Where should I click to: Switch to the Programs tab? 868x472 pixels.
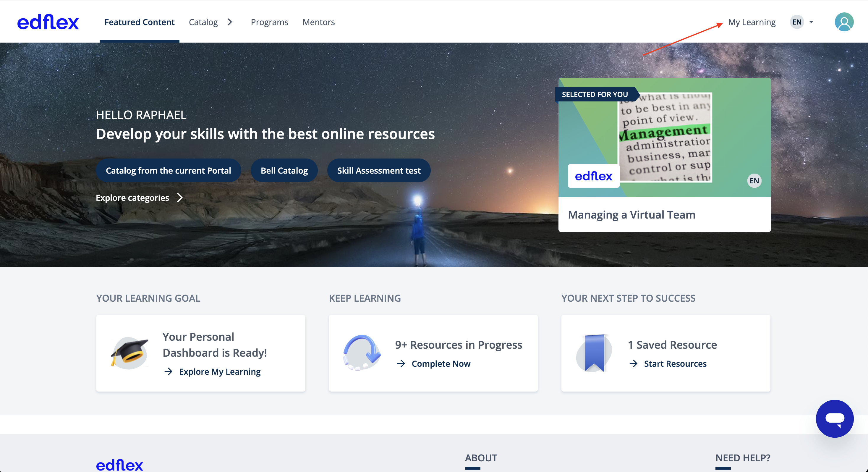point(269,22)
